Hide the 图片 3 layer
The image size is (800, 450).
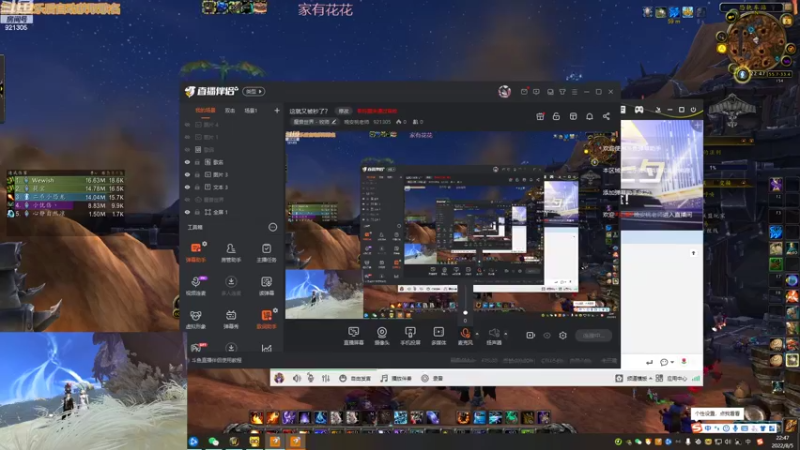(187, 174)
